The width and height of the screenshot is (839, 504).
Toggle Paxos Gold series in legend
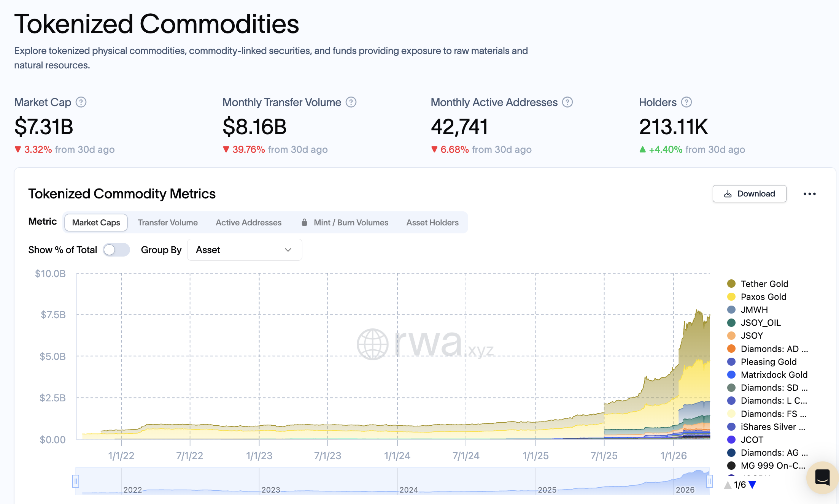pyautogui.click(x=756, y=297)
